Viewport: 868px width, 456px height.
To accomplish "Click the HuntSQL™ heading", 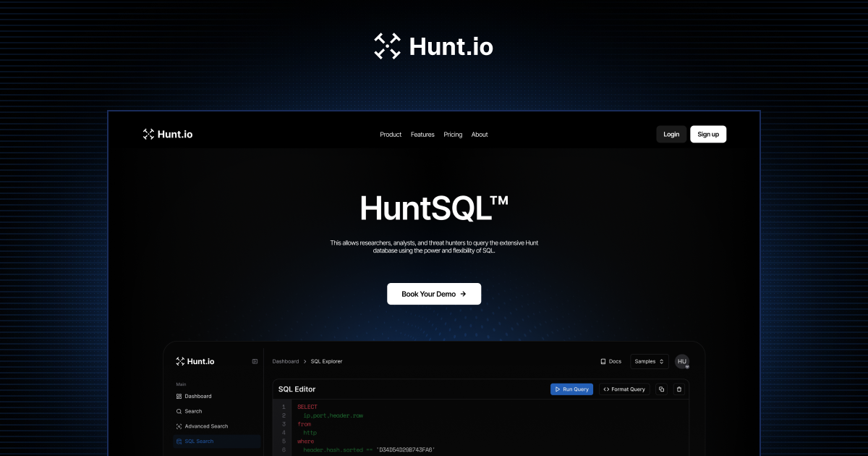I will point(434,208).
